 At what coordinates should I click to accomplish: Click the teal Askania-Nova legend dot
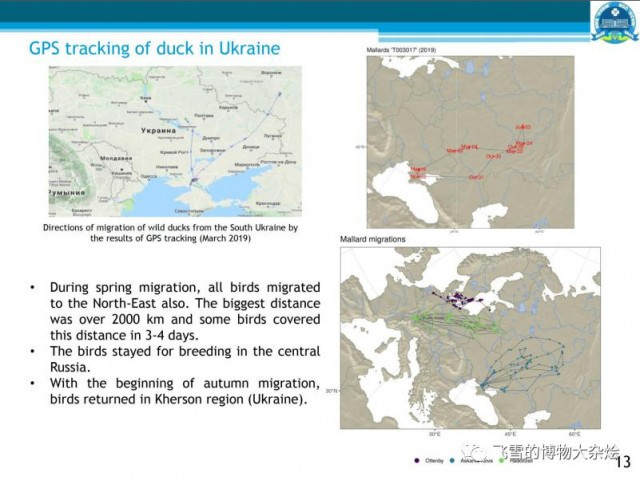(452, 460)
